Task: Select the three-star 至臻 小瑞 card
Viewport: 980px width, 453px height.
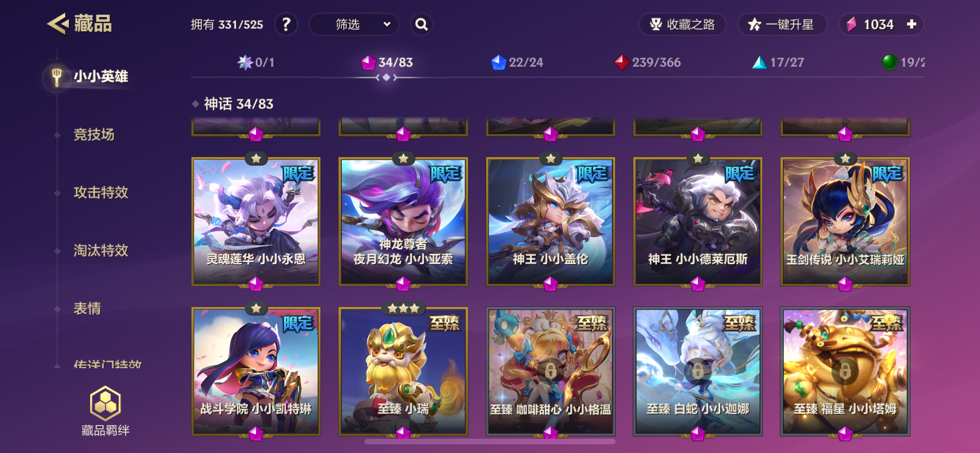Action: (x=404, y=371)
